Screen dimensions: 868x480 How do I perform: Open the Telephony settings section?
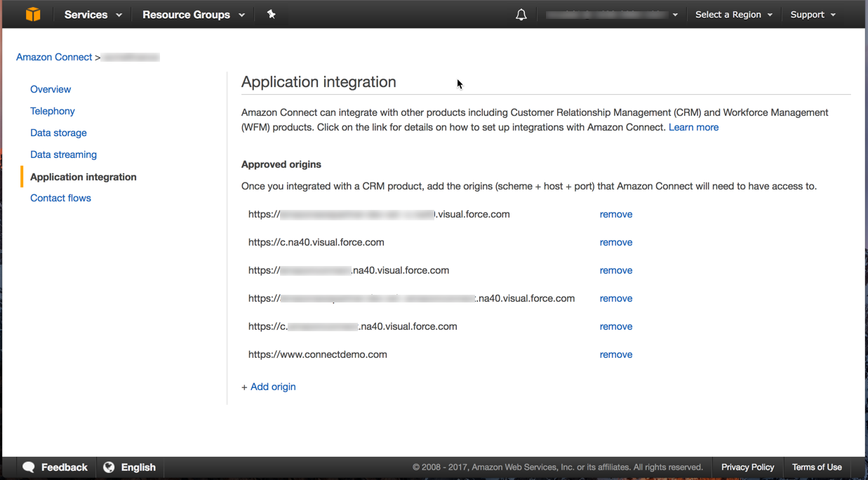point(52,111)
